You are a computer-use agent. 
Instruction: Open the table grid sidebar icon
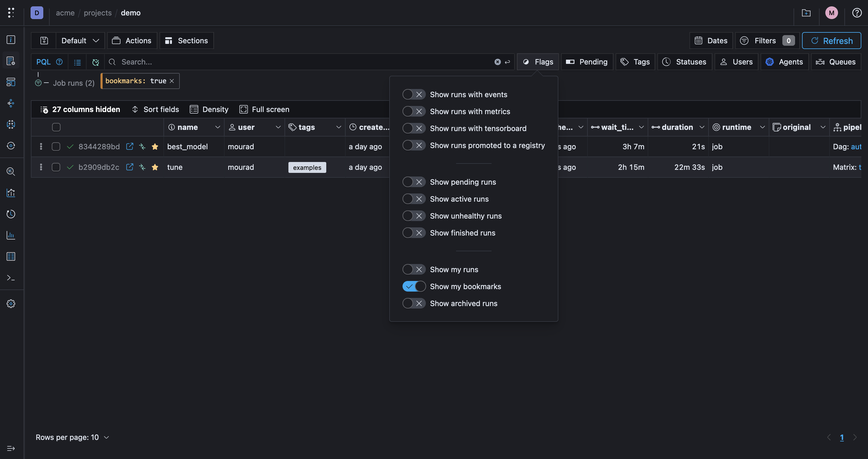pos(11,256)
